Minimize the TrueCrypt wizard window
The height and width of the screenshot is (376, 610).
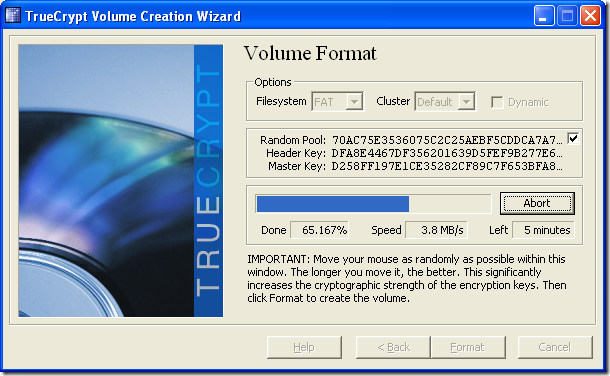click(543, 16)
